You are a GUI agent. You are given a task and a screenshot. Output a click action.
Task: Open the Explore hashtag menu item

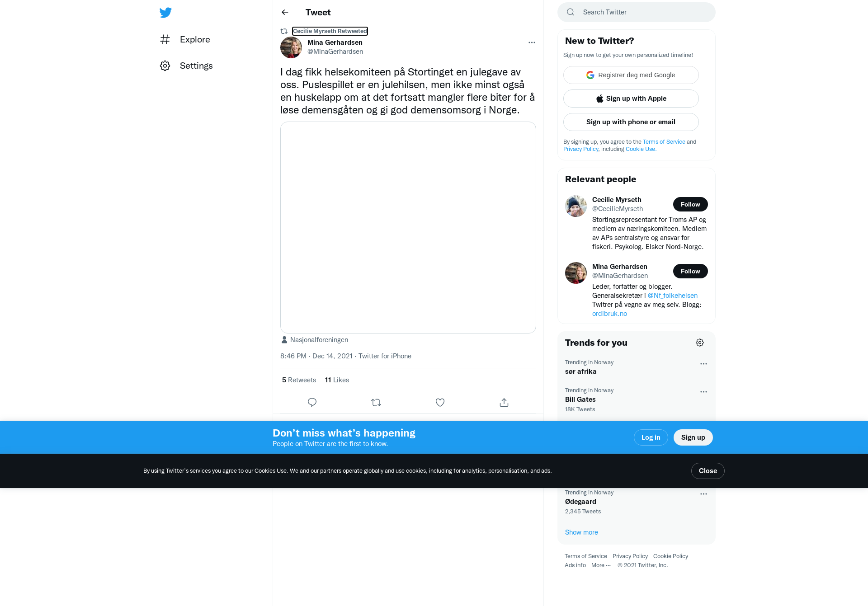(185, 40)
